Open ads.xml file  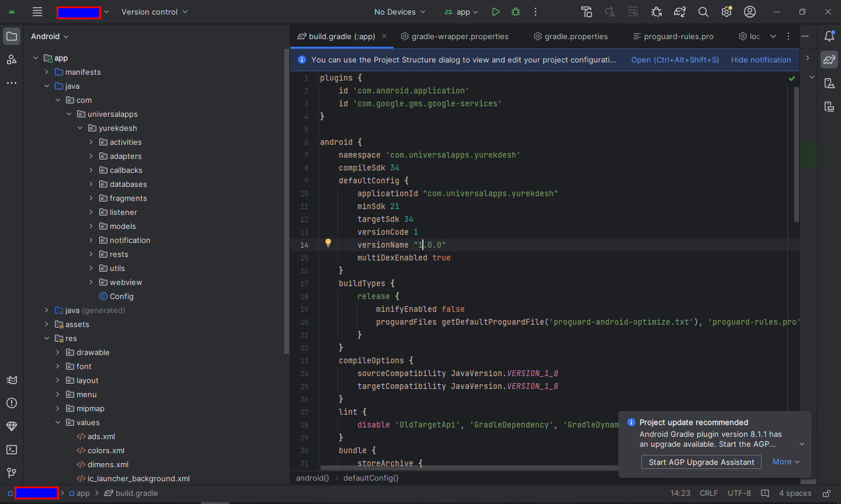pyautogui.click(x=96, y=436)
